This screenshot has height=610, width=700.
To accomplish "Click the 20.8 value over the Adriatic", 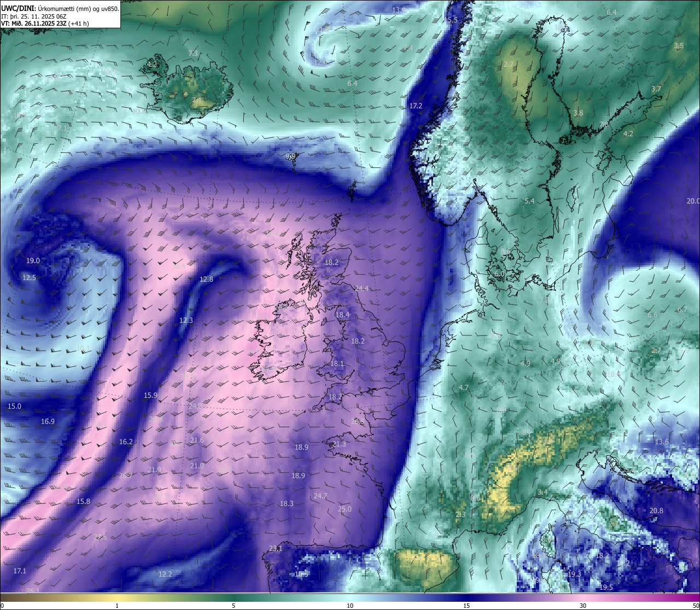I will 656,511.
